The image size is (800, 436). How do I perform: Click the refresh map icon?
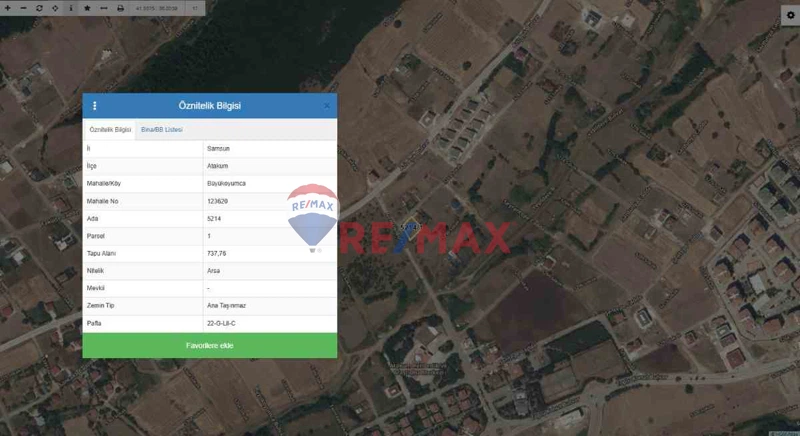pos(39,8)
